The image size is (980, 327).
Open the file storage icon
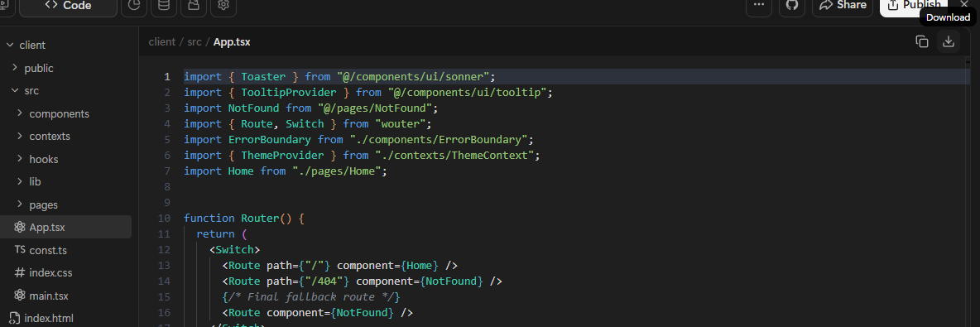(x=193, y=5)
